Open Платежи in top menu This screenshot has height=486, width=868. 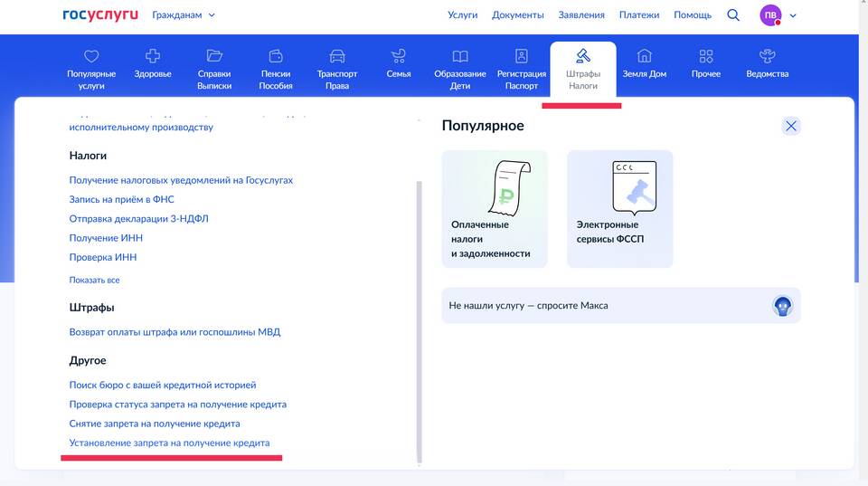[639, 15]
